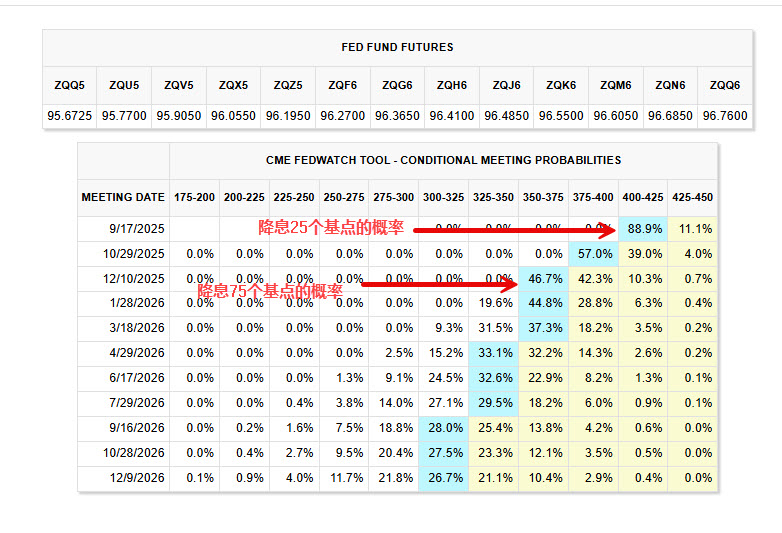Screen dimensions: 782x533
Task: Click the 96.2700 price cell
Action: [343, 116]
